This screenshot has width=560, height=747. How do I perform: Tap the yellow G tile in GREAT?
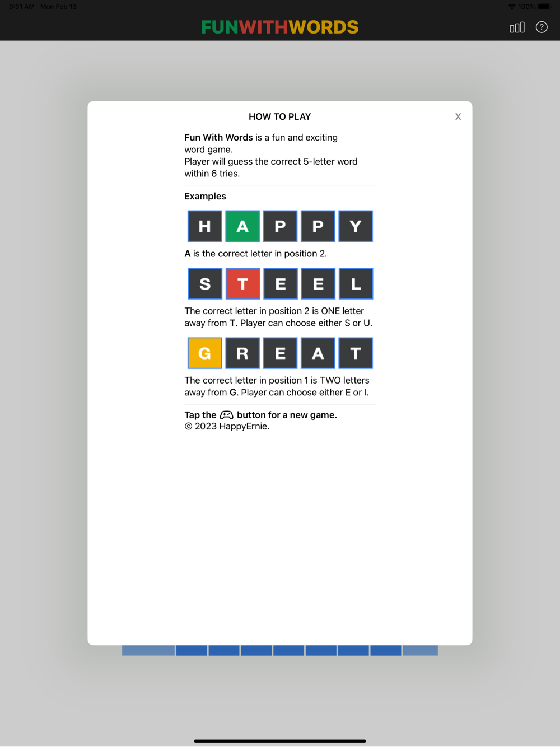pos(205,353)
